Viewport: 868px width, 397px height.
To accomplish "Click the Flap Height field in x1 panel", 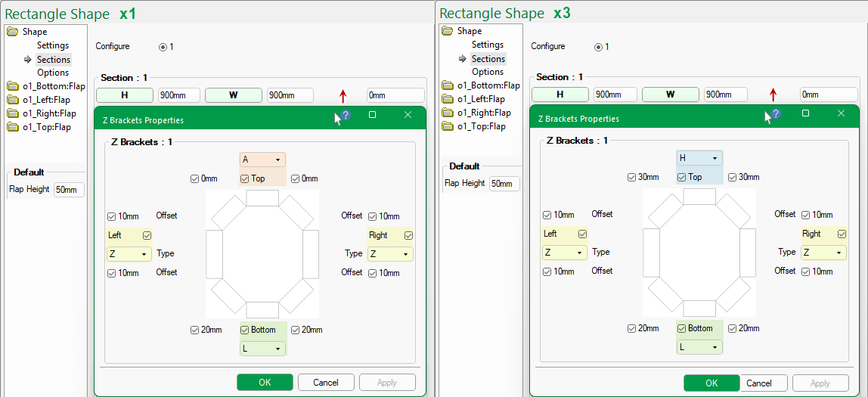I will click(68, 190).
